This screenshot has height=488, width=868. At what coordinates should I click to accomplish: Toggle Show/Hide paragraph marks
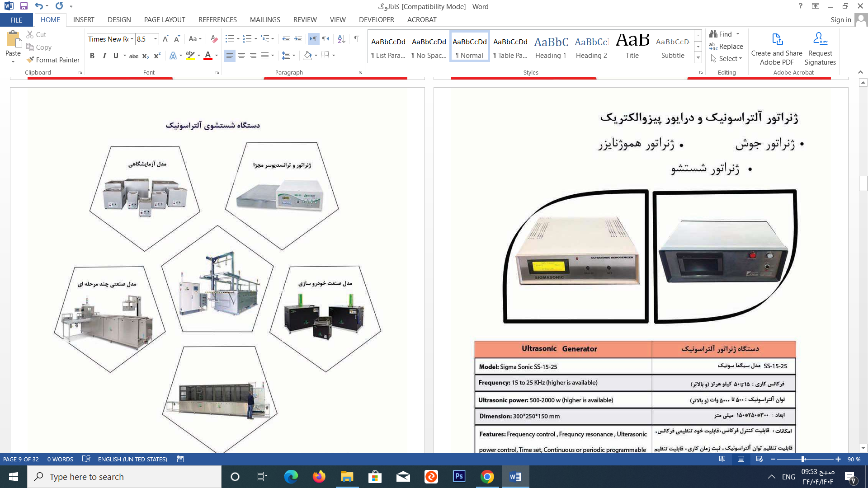pos(357,39)
